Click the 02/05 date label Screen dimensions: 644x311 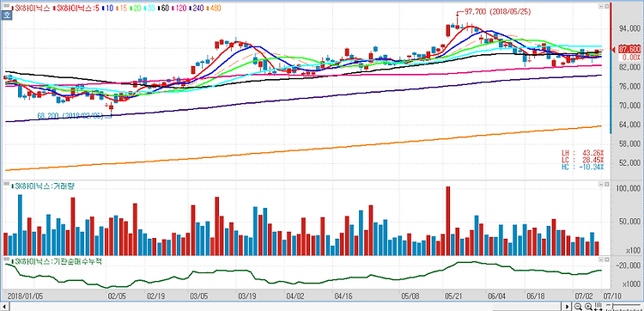tap(116, 296)
